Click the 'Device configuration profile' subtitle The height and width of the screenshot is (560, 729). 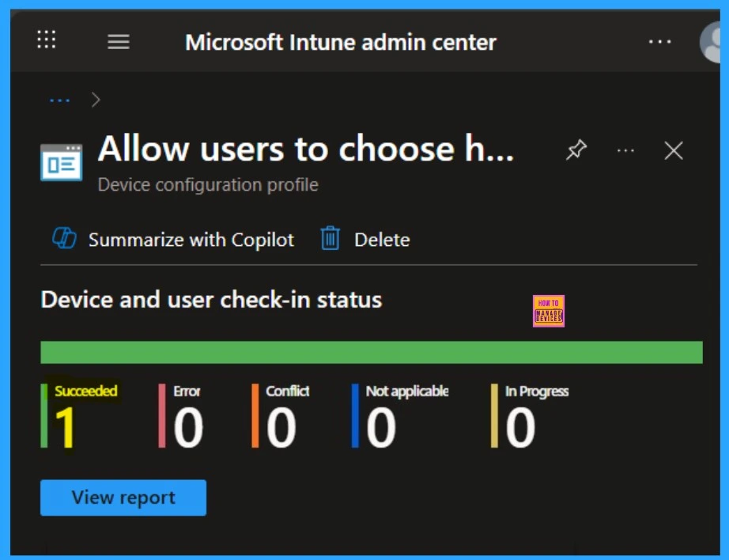point(208,185)
